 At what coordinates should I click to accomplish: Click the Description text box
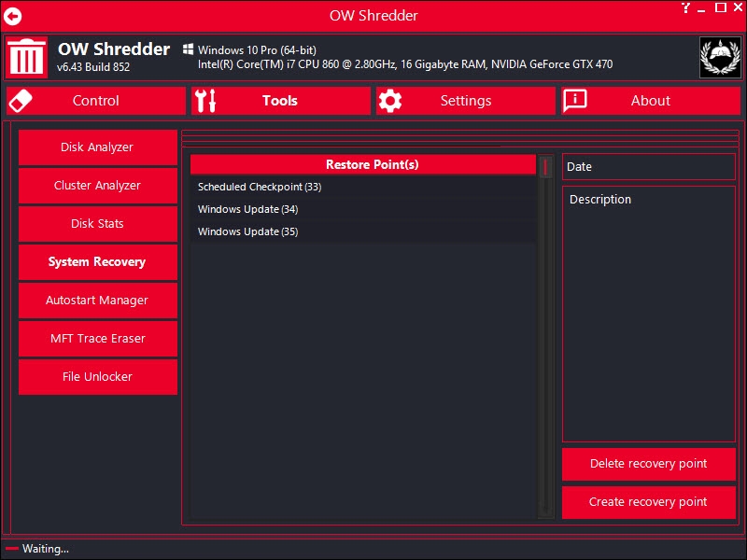(x=649, y=315)
